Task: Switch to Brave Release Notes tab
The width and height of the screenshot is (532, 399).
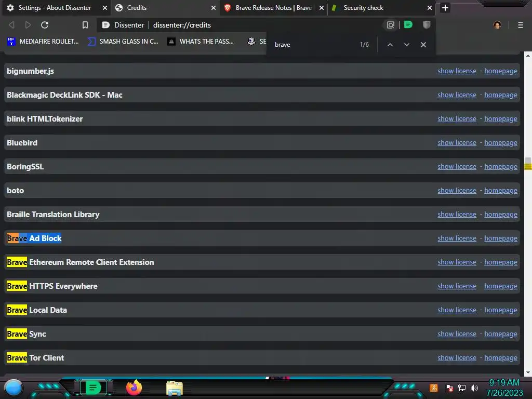Action: (273, 8)
